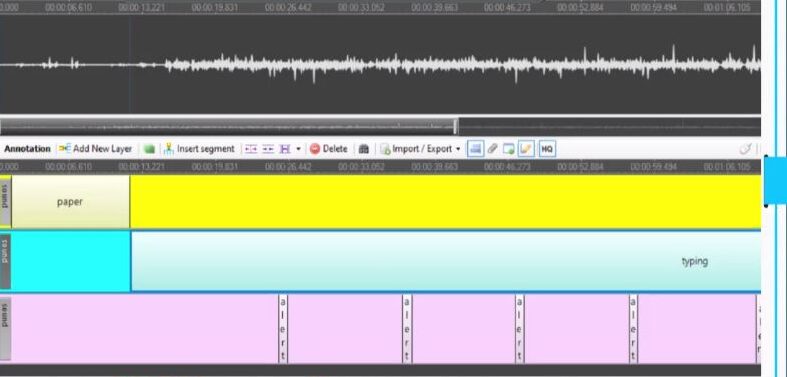
Task: Select the typing annotation segment
Action: coord(446,261)
